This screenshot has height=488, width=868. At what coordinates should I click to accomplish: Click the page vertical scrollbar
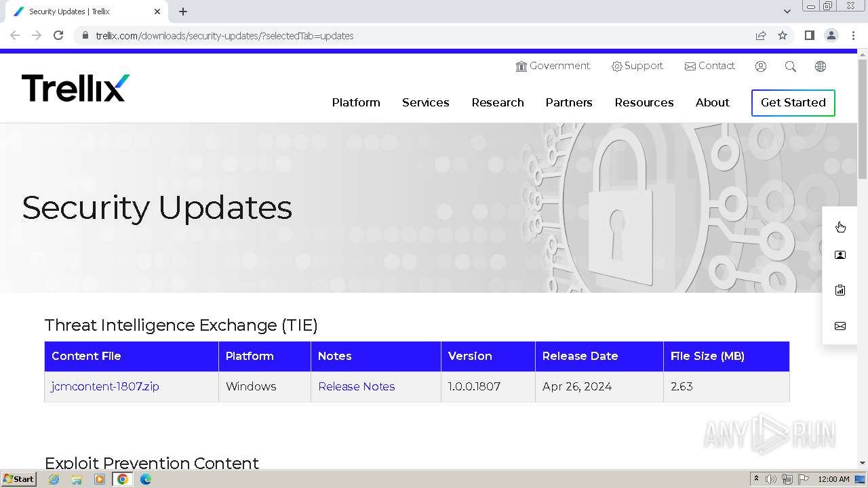[863, 119]
